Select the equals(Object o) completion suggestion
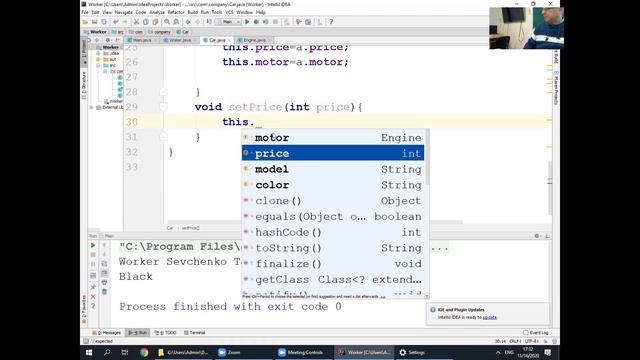 [333, 216]
